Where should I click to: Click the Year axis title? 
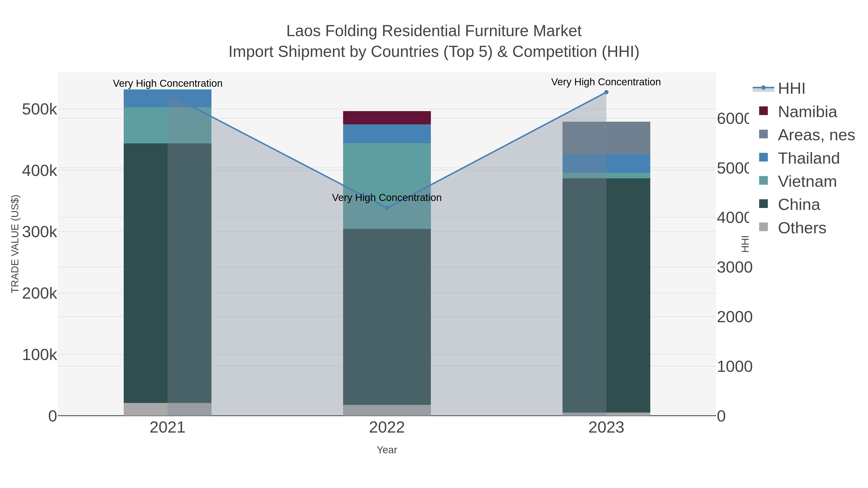click(387, 450)
